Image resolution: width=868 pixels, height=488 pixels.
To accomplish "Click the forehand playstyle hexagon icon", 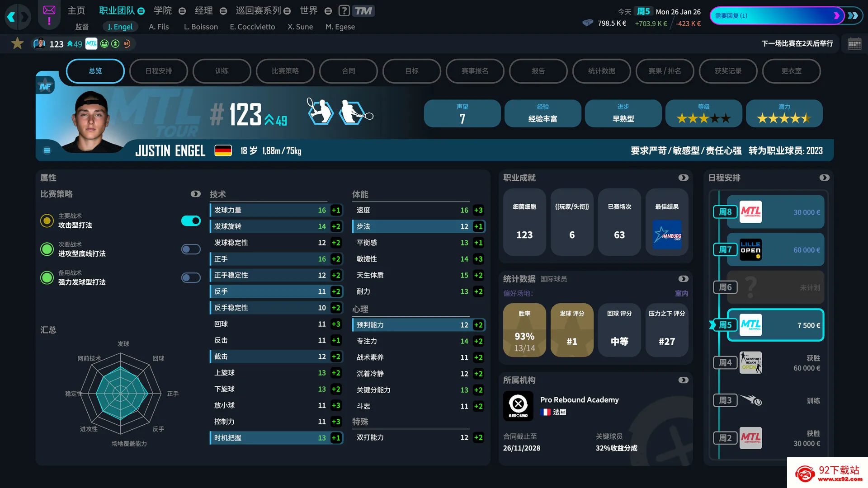I will [320, 111].
